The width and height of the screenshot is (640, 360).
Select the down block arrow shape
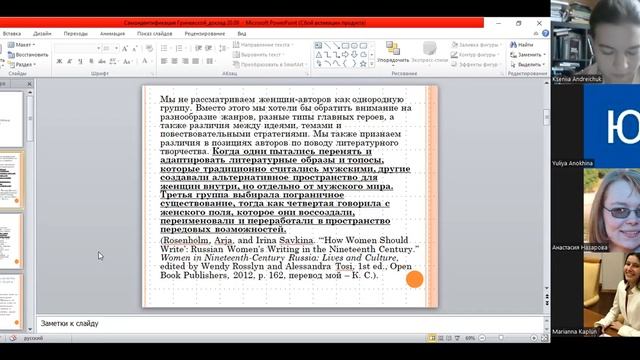point(354,54)
